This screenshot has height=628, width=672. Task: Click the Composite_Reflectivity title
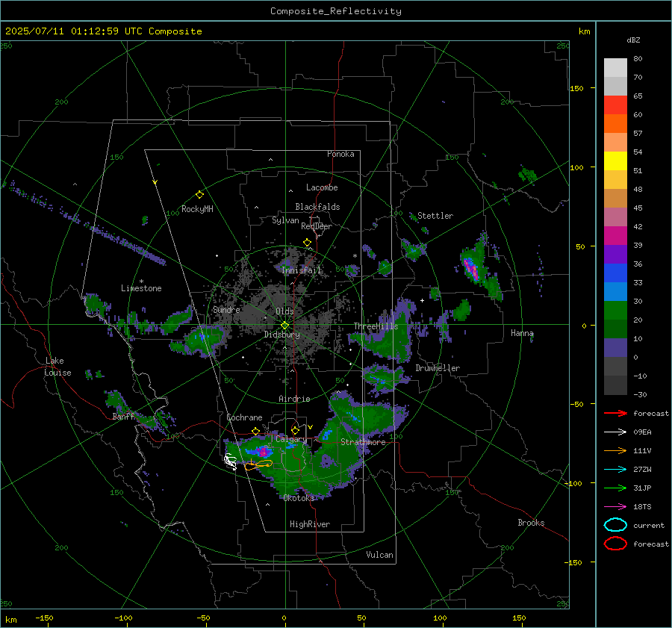pos(336,11)
